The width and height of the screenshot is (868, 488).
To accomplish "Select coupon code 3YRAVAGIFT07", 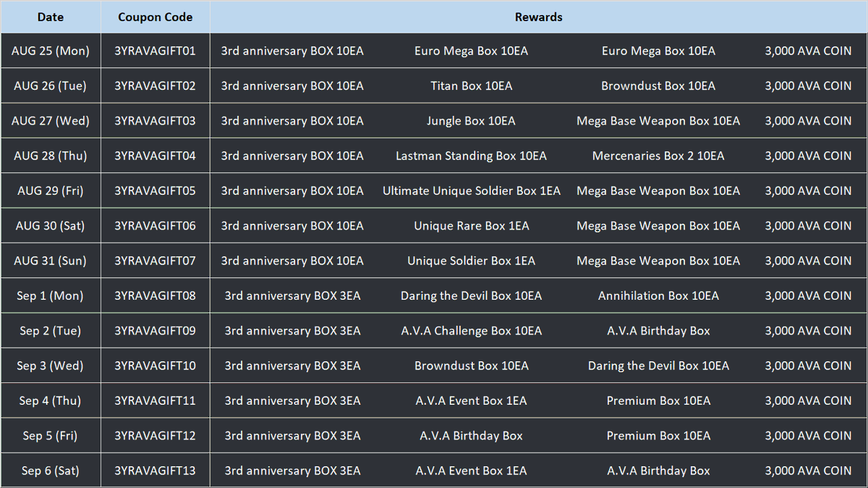I will click(155, 261).
